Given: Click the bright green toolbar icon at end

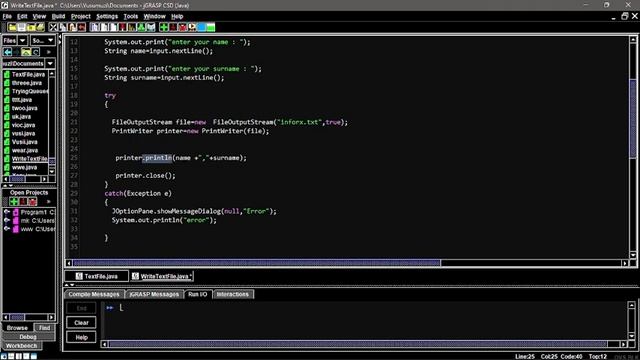Looking at the screenshot, I should (x=211, y=27).
